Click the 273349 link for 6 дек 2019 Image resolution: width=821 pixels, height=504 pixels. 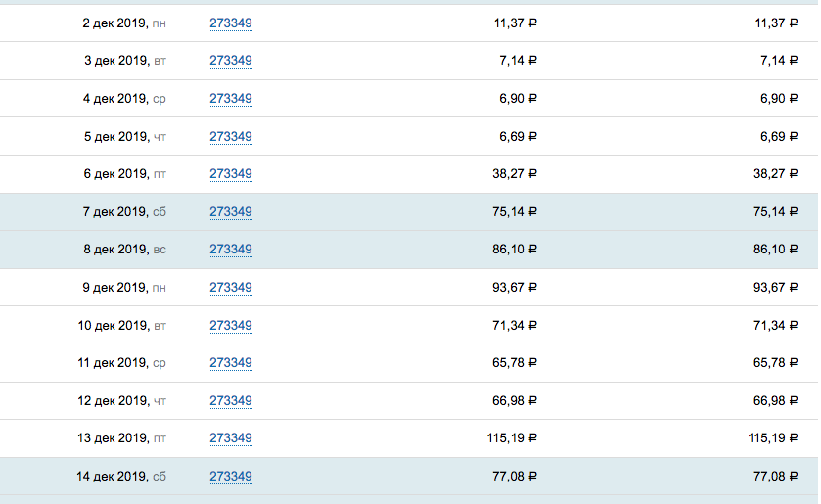pos(231,174)
